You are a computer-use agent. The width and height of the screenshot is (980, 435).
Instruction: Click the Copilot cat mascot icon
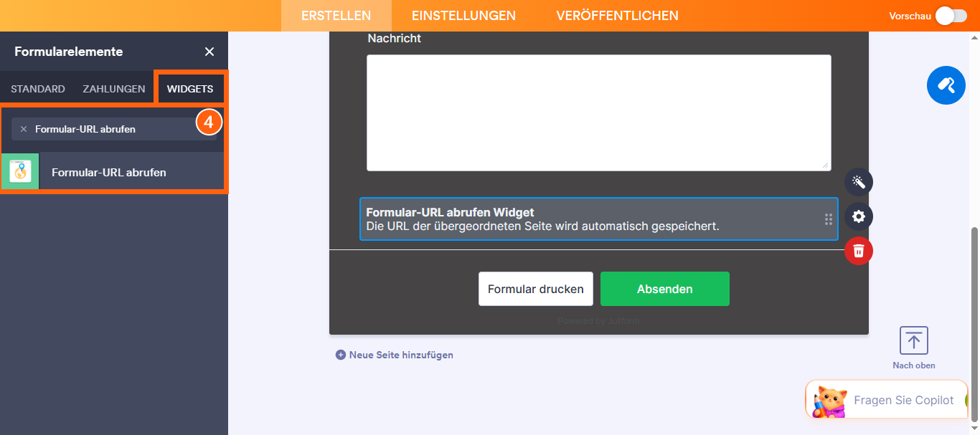(x=830, y=401)
